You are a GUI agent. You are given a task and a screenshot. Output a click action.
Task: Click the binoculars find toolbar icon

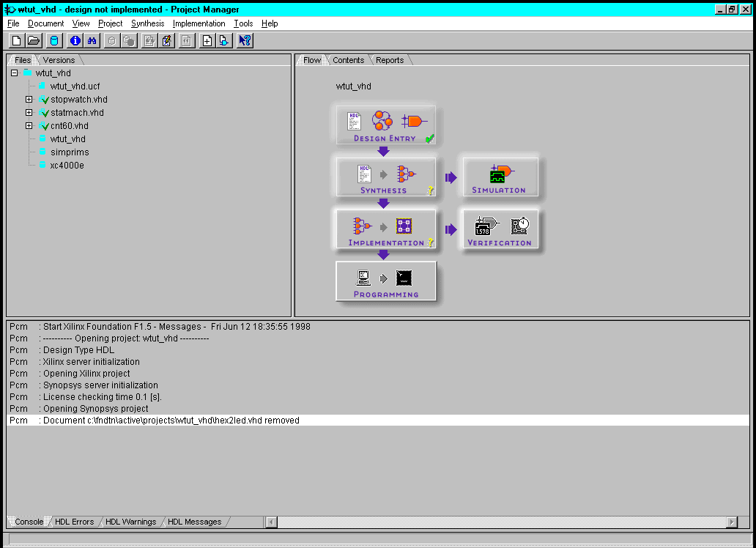pos(92,40)
